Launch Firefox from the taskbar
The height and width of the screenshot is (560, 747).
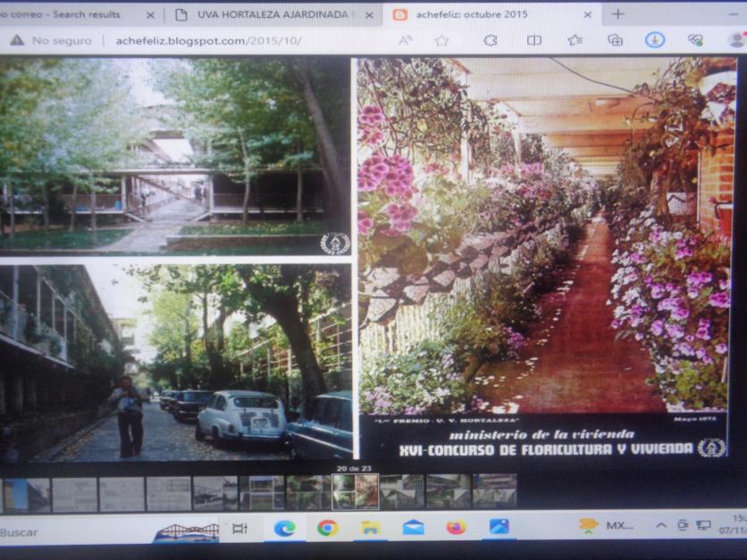coord(456,528)
